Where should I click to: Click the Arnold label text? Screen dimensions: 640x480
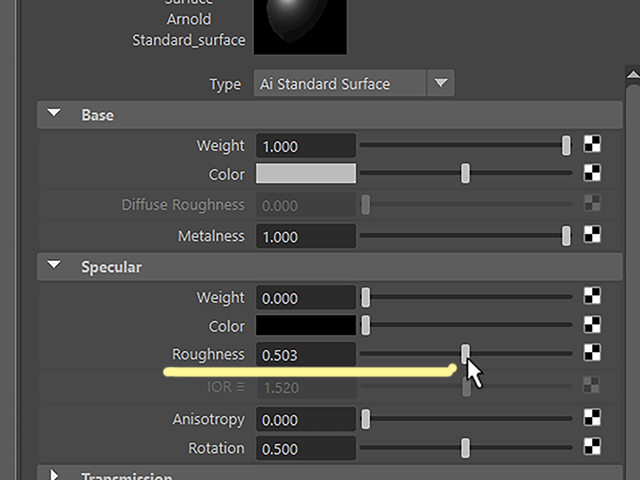click(x=189, y=19)
